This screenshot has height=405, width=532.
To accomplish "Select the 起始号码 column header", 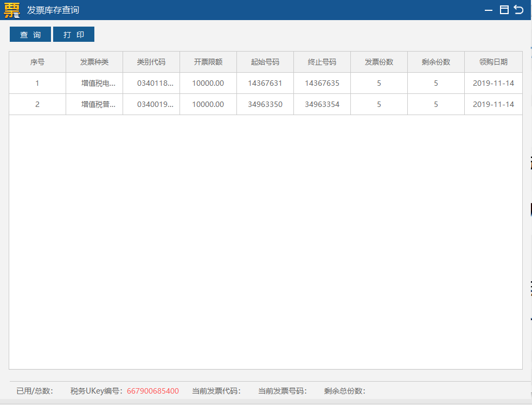I will 265,62.
